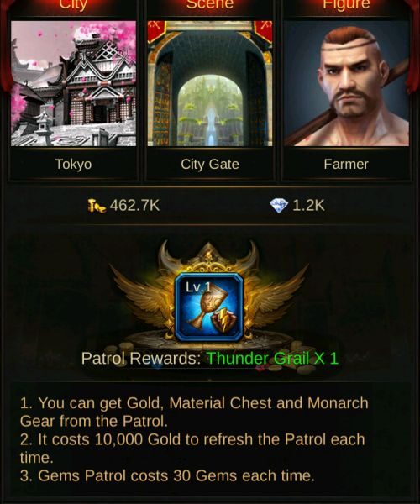Tap the 462.7K gold balance
The image size is (420, 504).
[134, 206]
